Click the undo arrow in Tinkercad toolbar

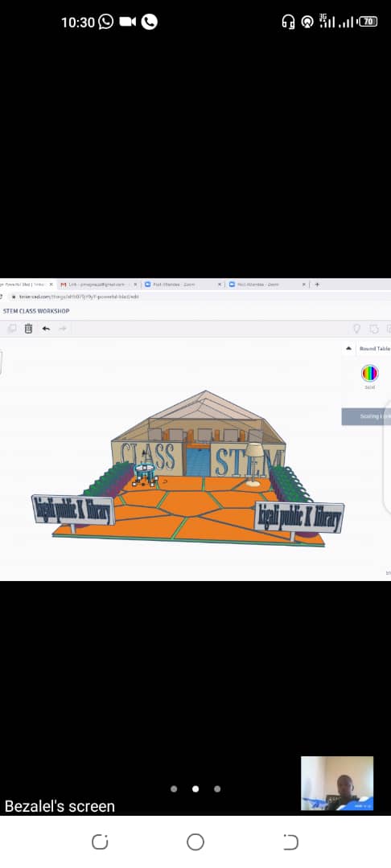click(x=46, y=329)
